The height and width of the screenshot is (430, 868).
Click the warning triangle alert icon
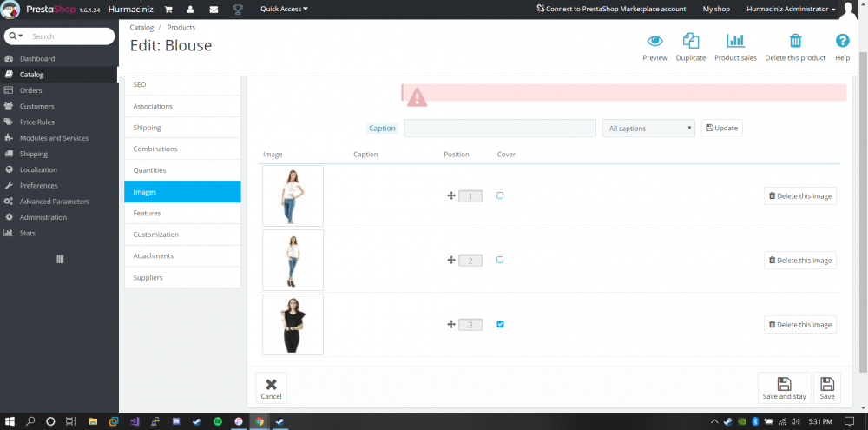(x=417, y=97)
